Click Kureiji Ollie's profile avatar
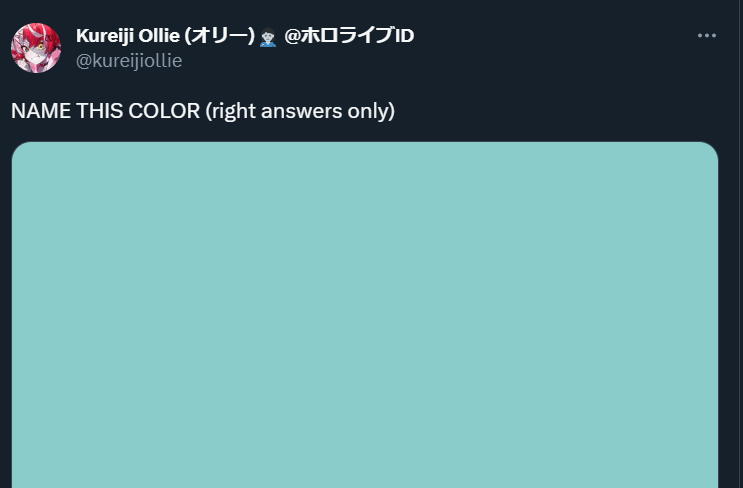 pos(36,48)
